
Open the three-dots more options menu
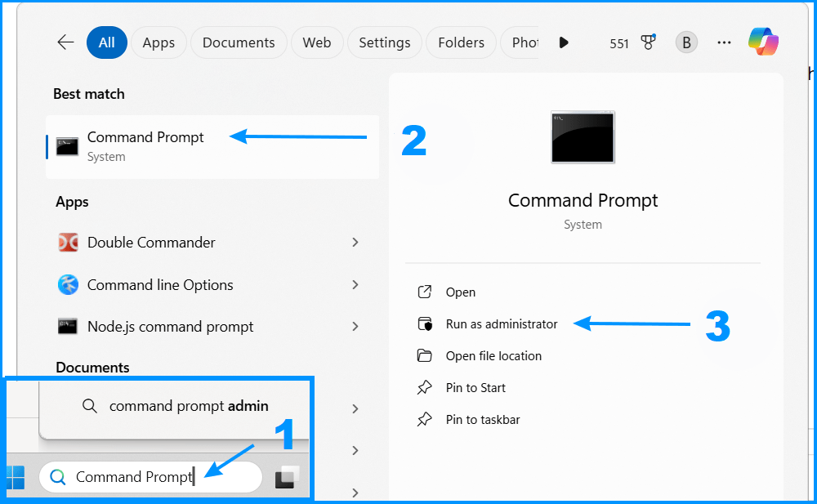pyautogui.click(x=724, y=42)
